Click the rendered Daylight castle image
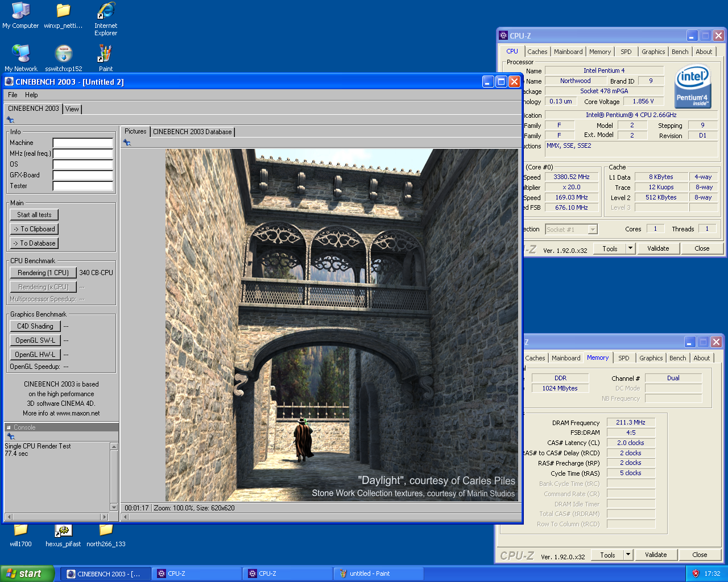The height and width of the screenshot is (582, 728). [342, 325]
